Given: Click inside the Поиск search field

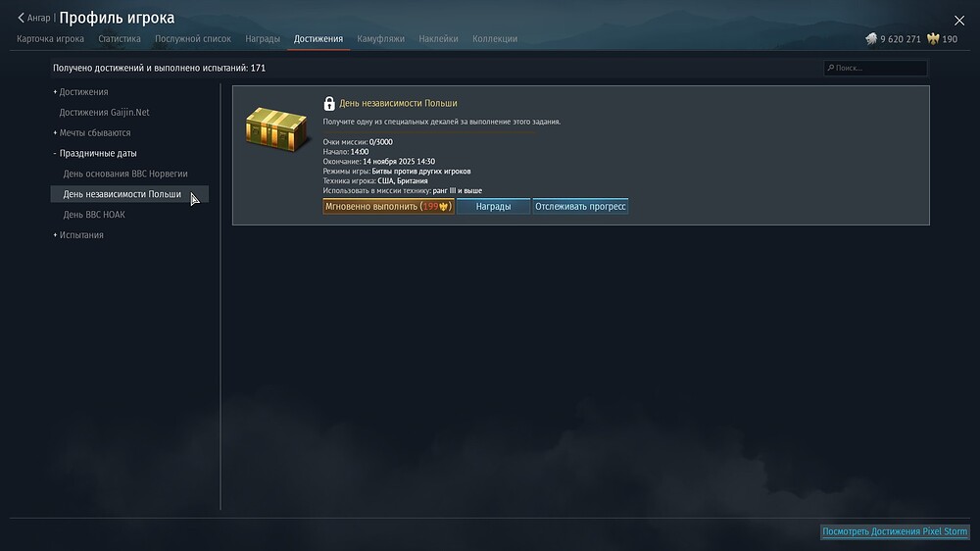Looking at the screenshot, I should [875, 68].
